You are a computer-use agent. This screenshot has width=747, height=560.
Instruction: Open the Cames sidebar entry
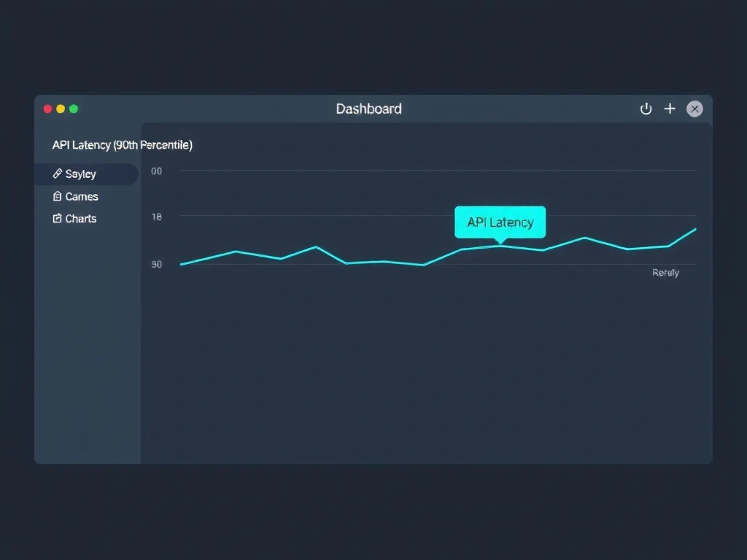80,196
